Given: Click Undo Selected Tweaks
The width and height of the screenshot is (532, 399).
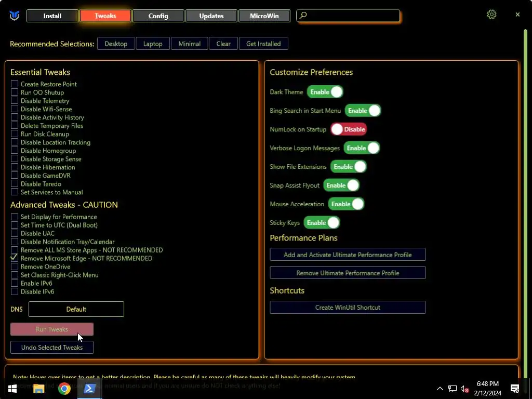Looking at the screenshot, I should [52, 348].
